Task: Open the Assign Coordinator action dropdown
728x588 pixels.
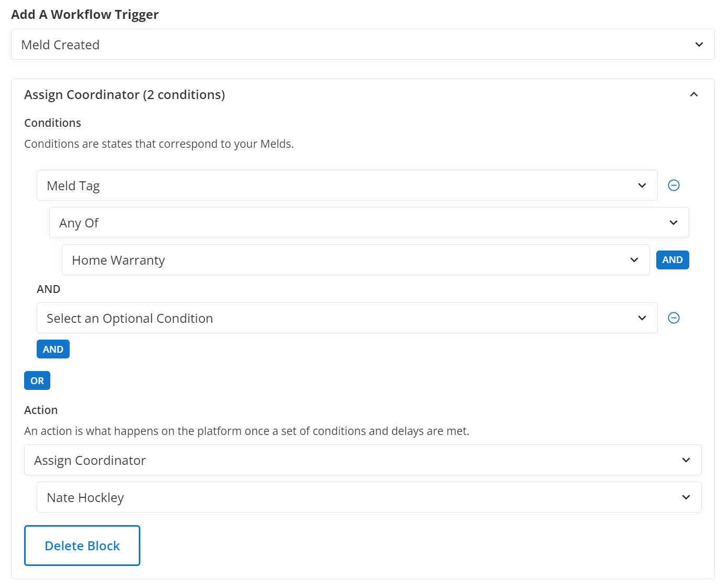Action: point(362,460)
